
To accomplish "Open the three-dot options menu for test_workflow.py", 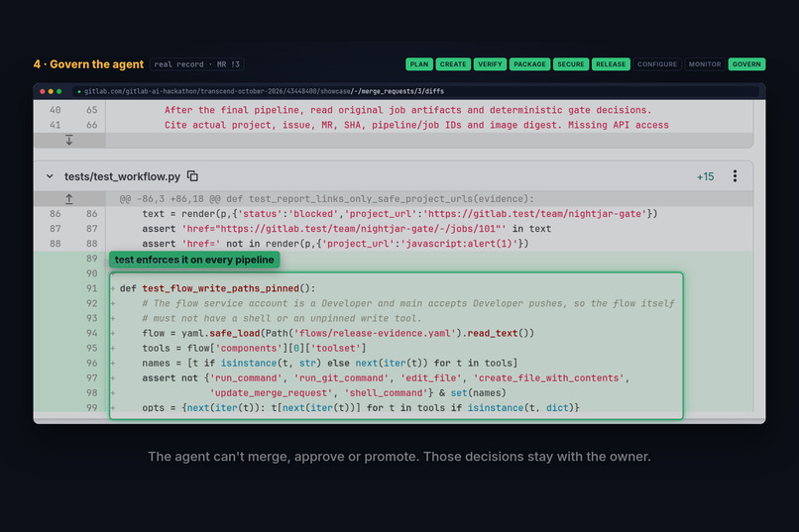I will (x=735, y=176).
